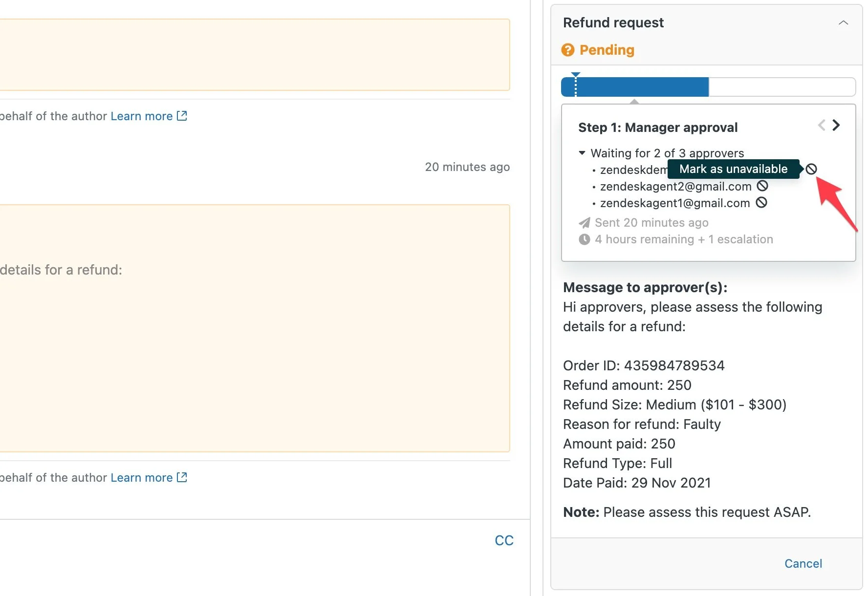Click the Refund amount: 250 line
Image resolution: width=868 pixels, height=596 pixels.
627,385
